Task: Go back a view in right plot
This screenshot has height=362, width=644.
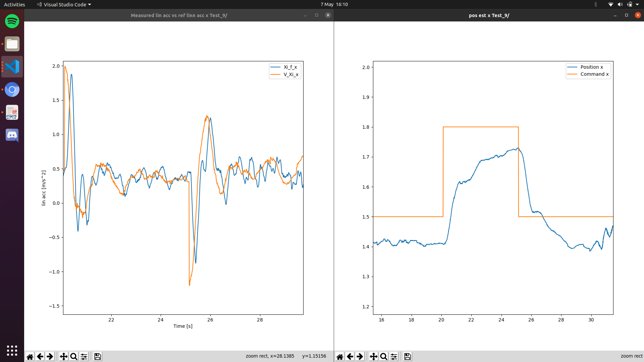Action: tap(350, 356)
